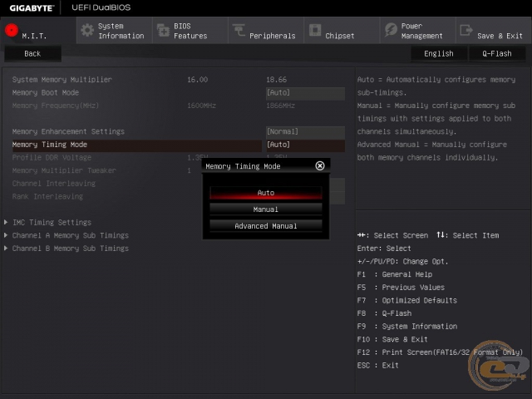532x399 pixels.
Task: Click F5 Previous Values help line
Action: point(401,288)
